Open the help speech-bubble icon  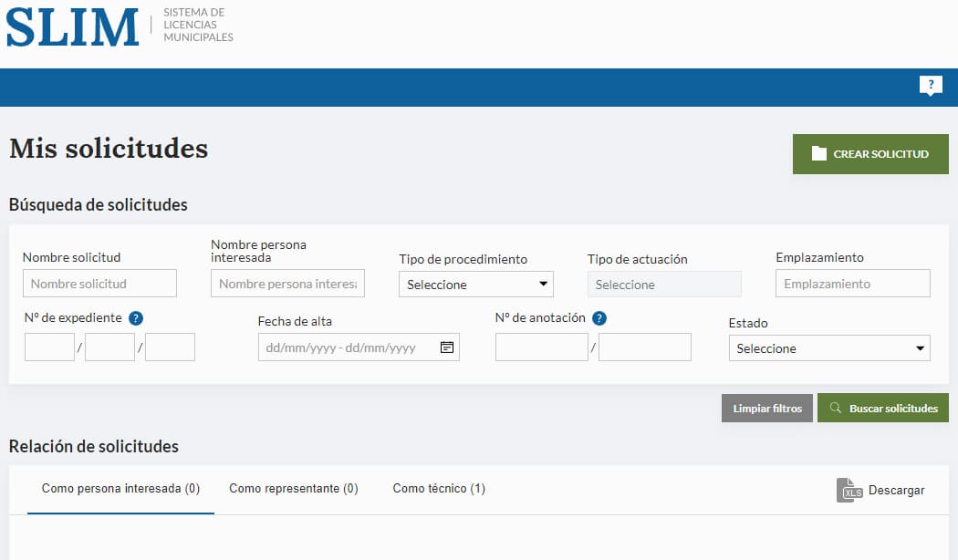coord(930,86)
